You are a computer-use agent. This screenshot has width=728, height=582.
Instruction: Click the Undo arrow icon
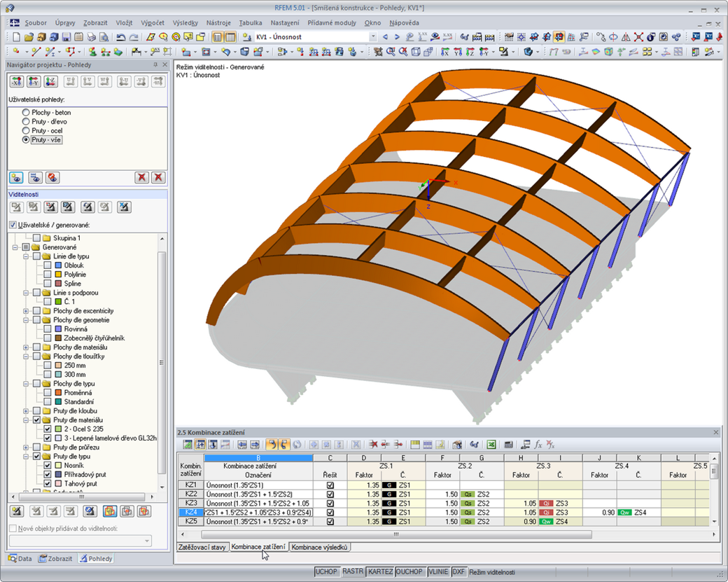121,37
